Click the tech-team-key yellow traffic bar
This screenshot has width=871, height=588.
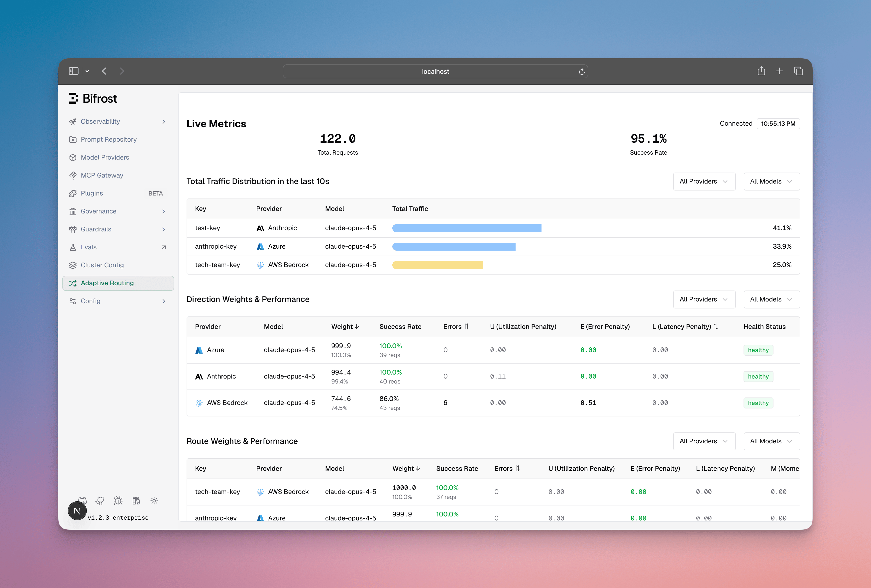[x=438, y=265]
